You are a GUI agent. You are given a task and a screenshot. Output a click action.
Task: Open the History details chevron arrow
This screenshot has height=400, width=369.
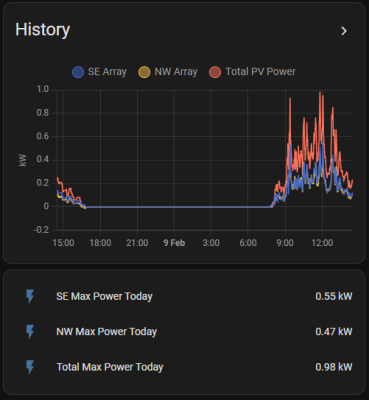(344, 31)
